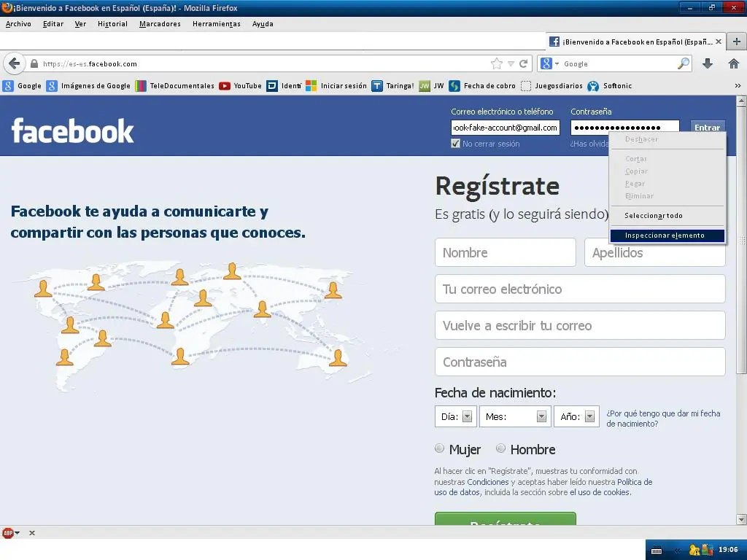
Task: Open the TeleDocumentales bookmark
Action: [175, 86]
